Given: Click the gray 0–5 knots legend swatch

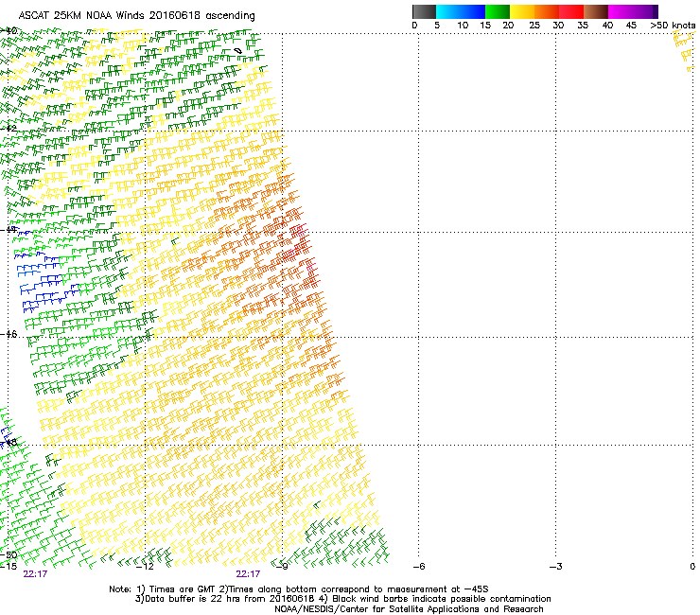Looking at the screenshot, I should 424,11.
